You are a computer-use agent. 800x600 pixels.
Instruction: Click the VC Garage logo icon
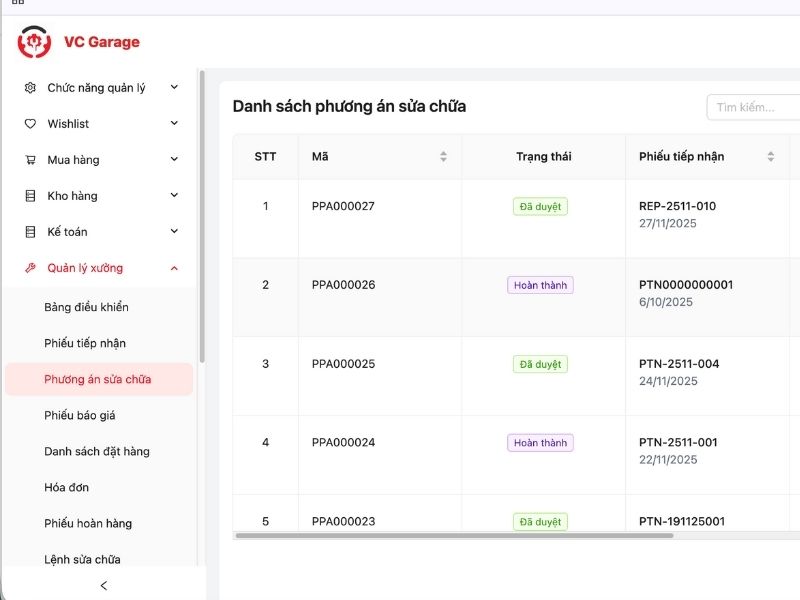point(34,42)
